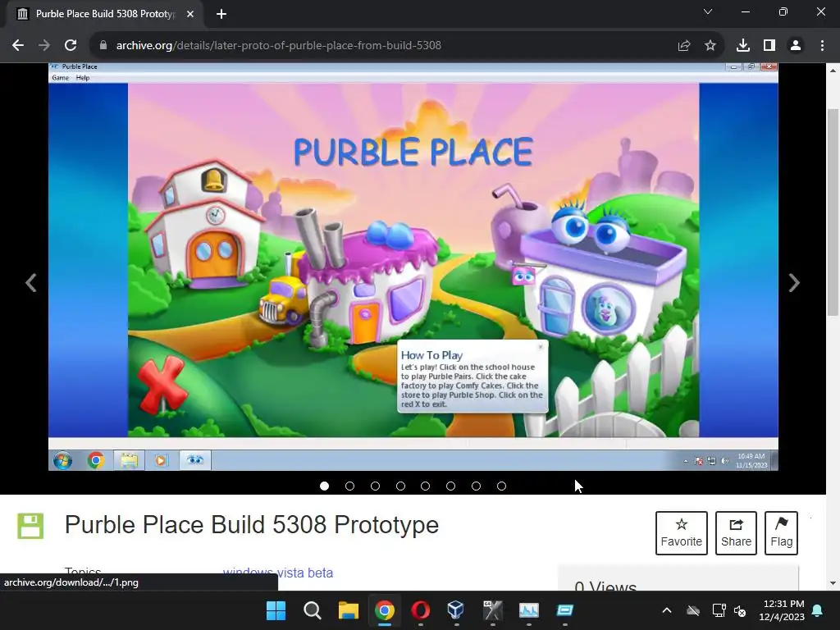Open Chrome profile icon

coord(796,46)
